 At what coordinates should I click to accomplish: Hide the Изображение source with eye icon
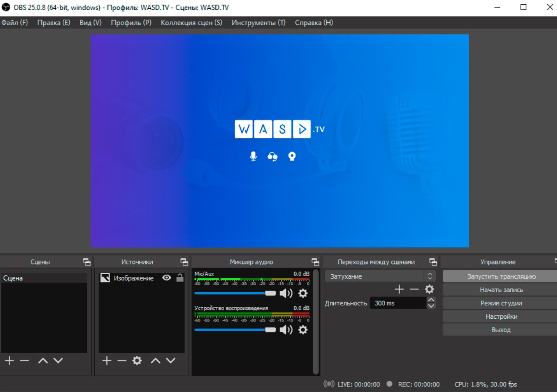[167, 278]
